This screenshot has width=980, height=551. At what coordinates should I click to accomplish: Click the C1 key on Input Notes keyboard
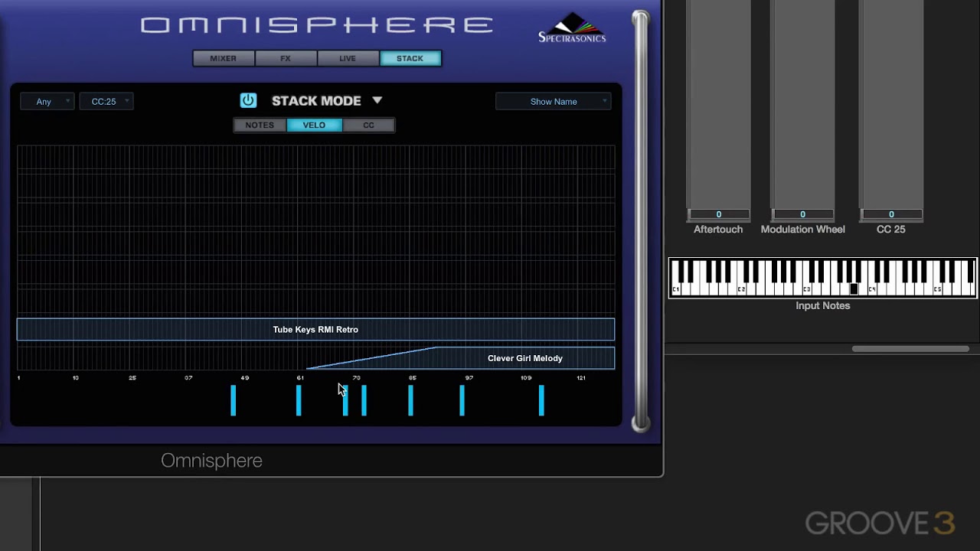point(675,289)
